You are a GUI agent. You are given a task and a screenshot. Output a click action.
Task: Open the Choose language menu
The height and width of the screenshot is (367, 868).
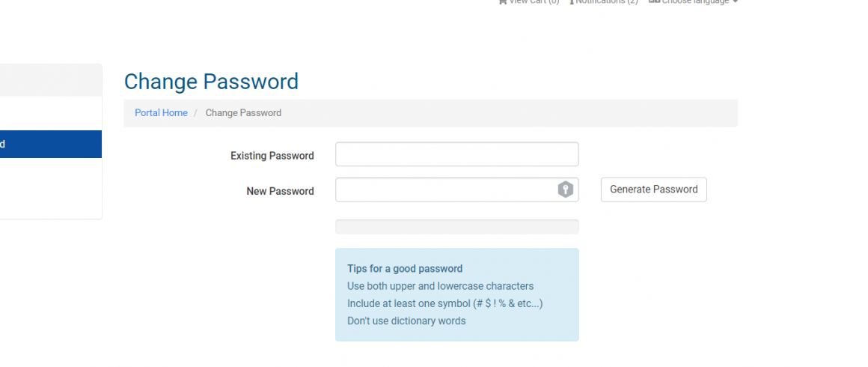click(x=694, y=1)
